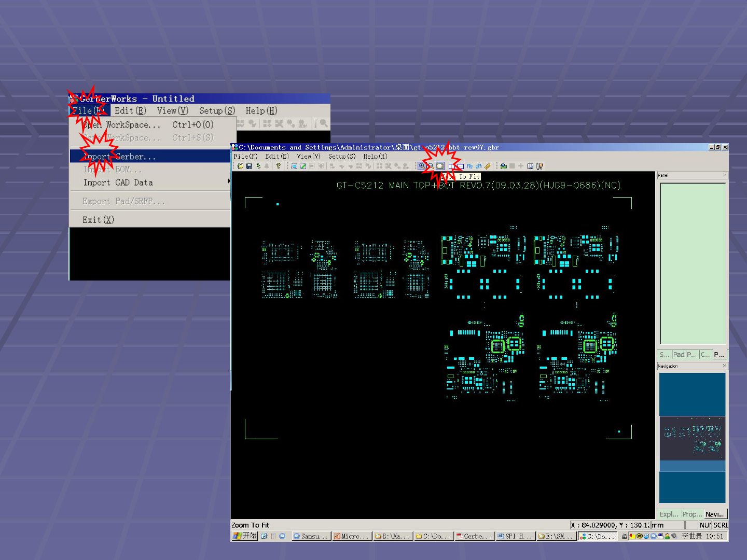Click the 'Zoom To Fit' status bar text
Image resolution: width=747 pixels, height=560 pixels.
pyautogui.click(x=251, y=525)
